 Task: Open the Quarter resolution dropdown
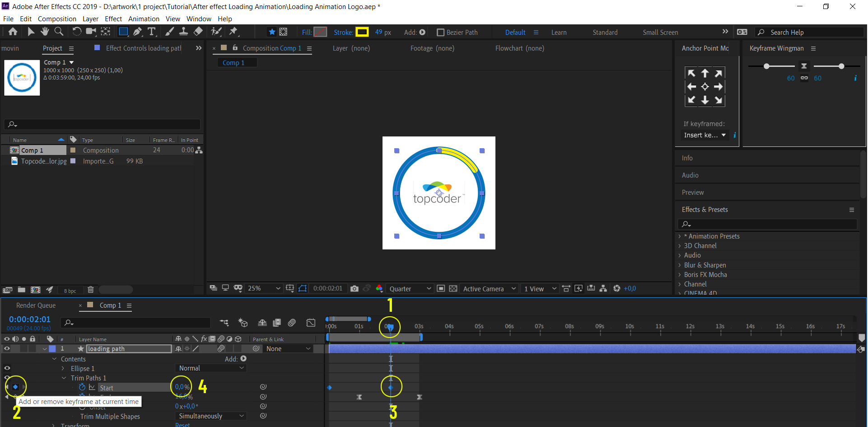click(x=410, y=289)
